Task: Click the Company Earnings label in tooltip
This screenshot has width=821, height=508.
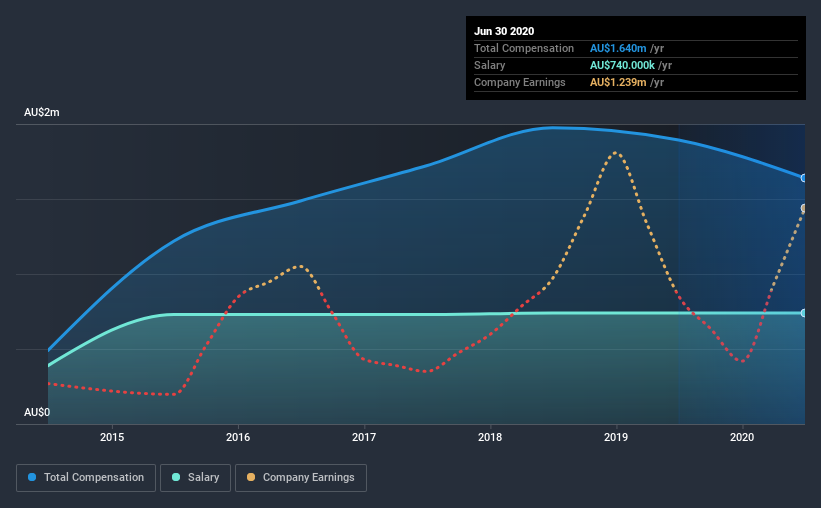Action: coord(519,82)
